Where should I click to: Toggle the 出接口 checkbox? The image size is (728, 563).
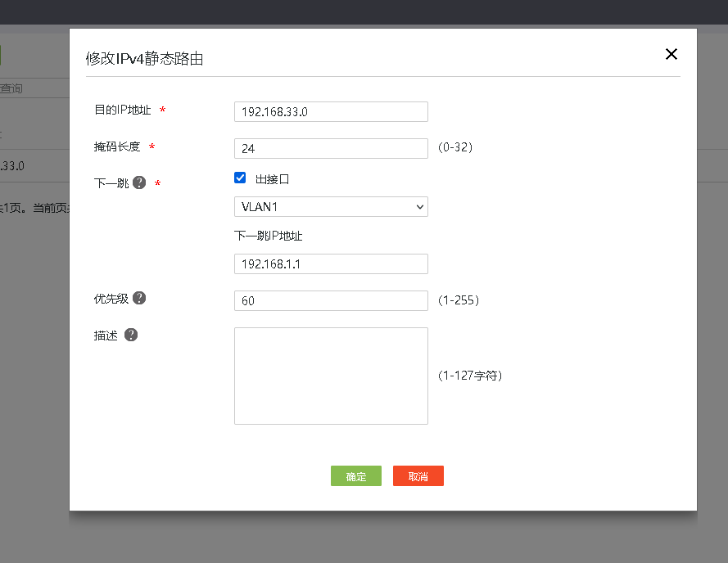[240, 178]
